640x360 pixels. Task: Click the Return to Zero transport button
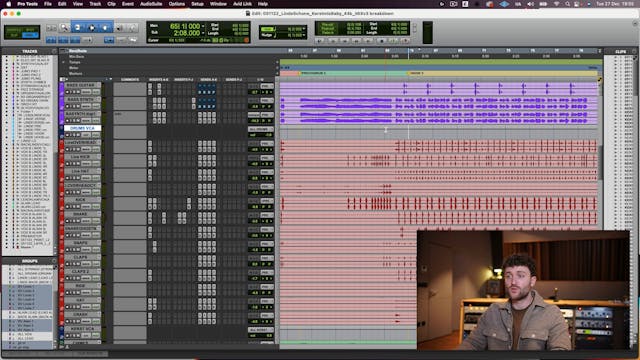tap(333, 41)
